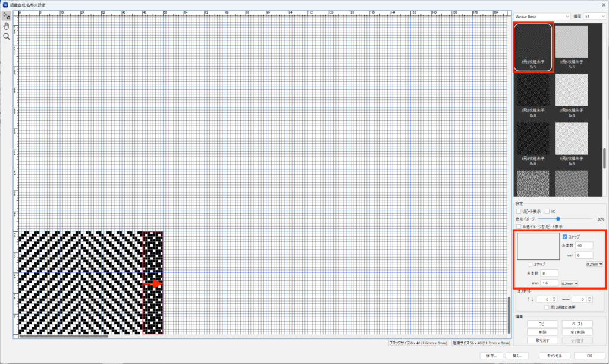Click the block preview box in settings

538,246
